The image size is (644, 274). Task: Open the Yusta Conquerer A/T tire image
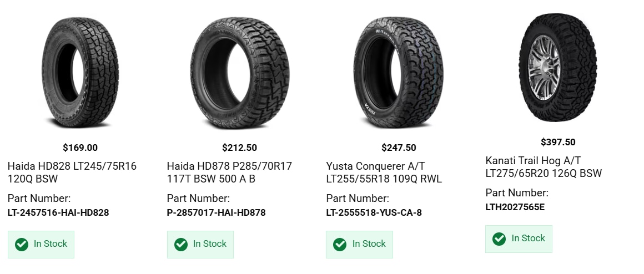point(399,73)
